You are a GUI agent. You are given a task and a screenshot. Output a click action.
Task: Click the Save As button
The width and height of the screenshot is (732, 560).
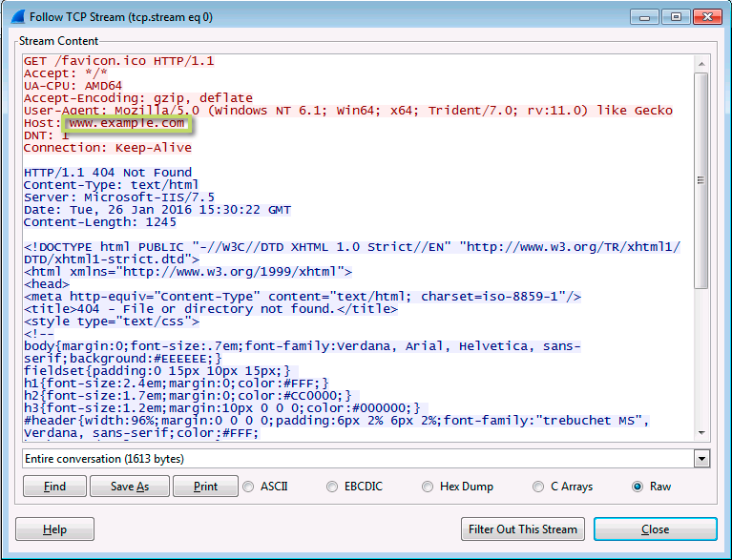130,487
